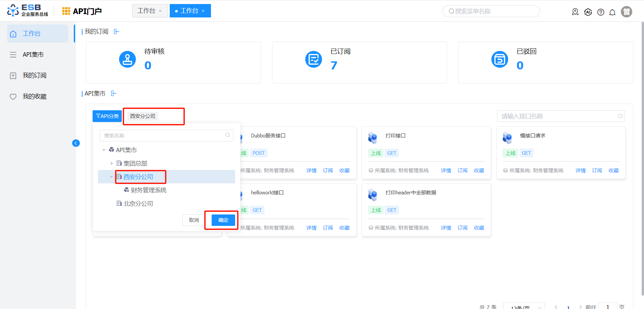Open 详情 for the 打印接口 card
This screenshot has width=644, height=309.
pos(446,171)
